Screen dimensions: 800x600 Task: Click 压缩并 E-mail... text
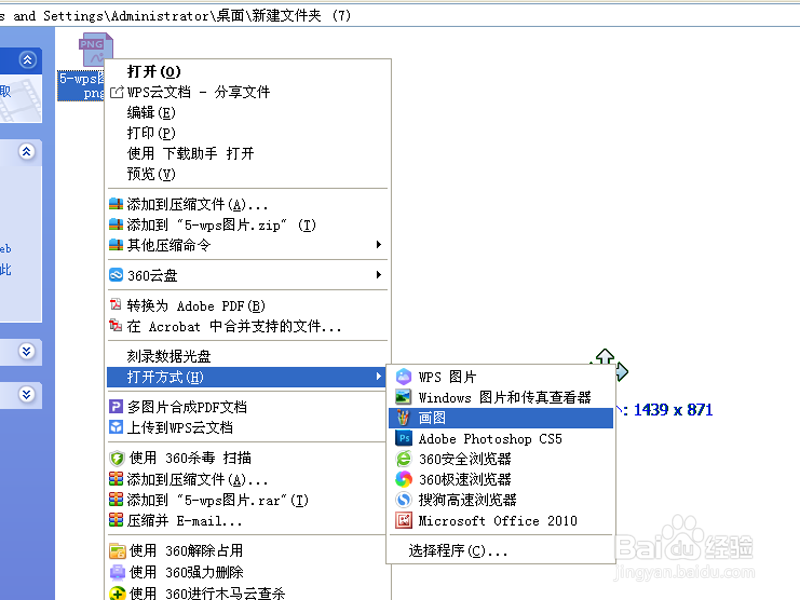[x=184, y=520]
